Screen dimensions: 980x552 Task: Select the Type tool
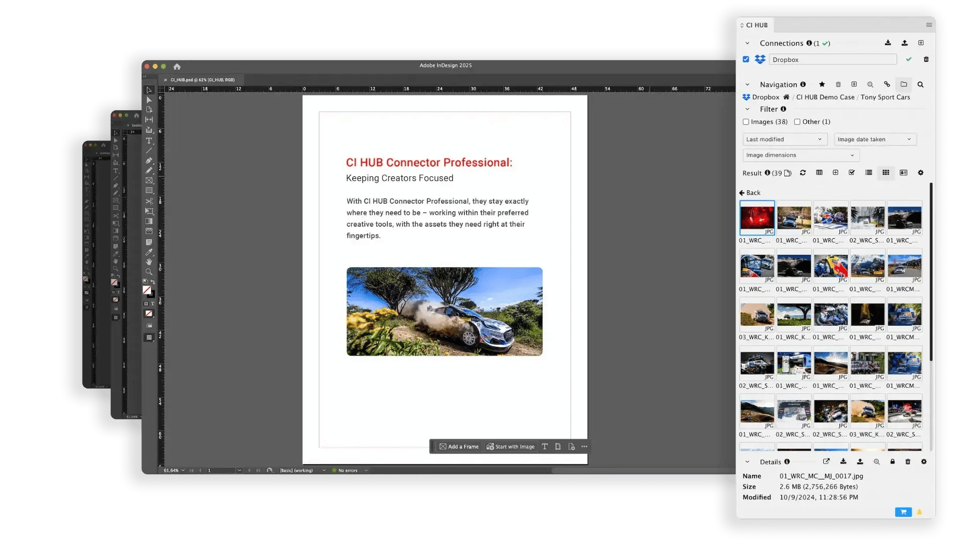pyautogui.click(x=149, y=141)
